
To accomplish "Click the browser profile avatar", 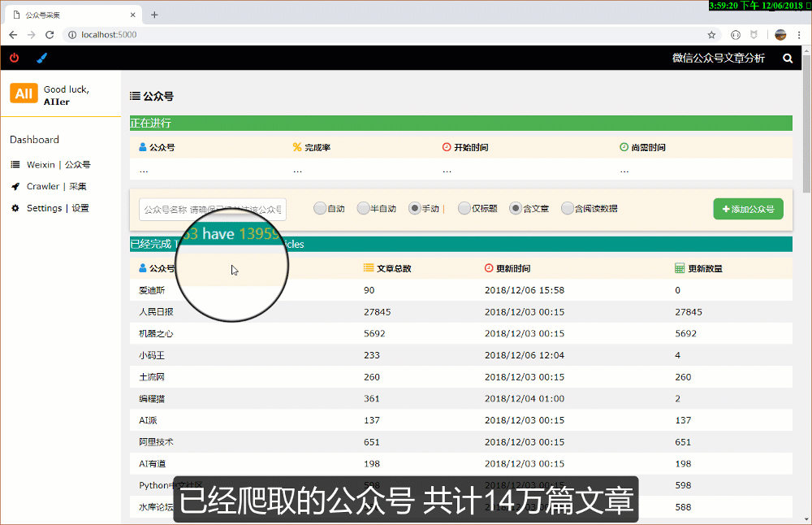I will (780, 35).
